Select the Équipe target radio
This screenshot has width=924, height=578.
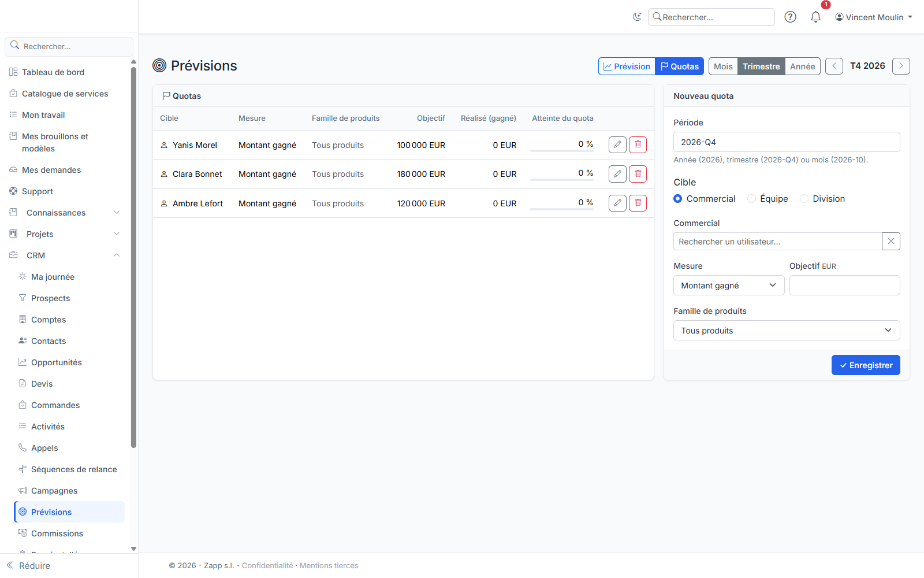pos(751,199)
